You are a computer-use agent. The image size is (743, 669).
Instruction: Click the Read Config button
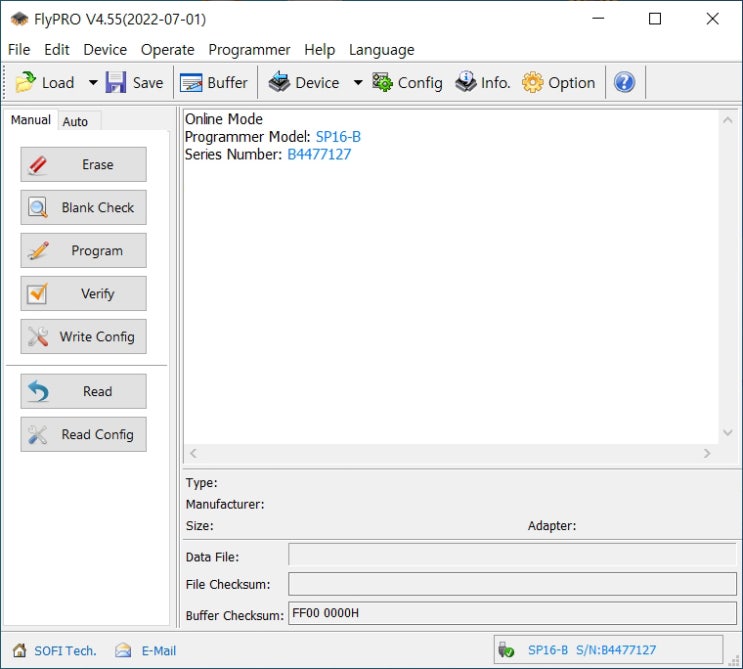click(x=83, y=435)
